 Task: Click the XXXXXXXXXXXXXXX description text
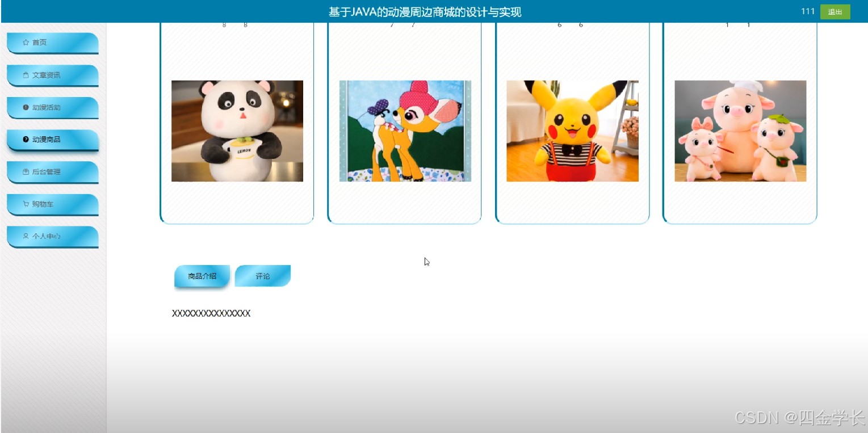point(211,313)
